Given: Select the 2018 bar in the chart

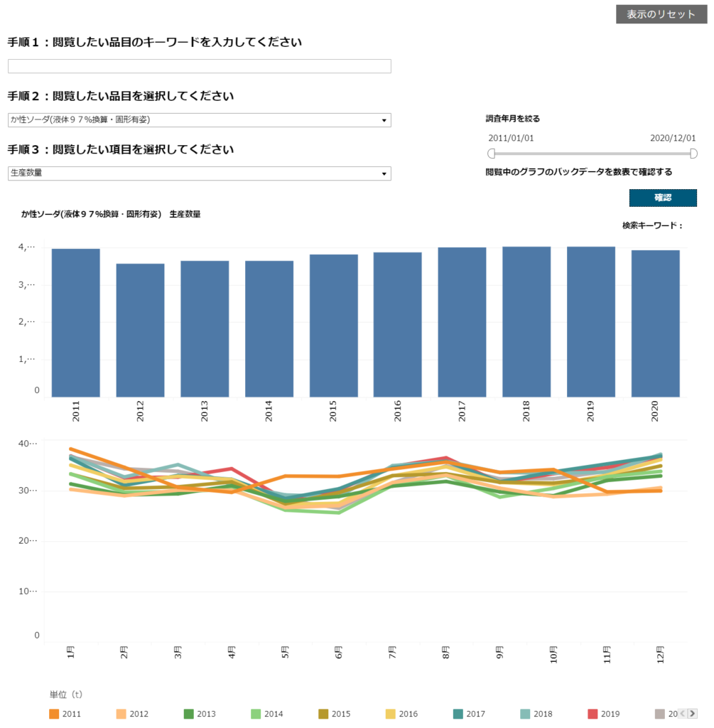Looking at the screenshot, I should pyautogui.click(x=526, y=322).
